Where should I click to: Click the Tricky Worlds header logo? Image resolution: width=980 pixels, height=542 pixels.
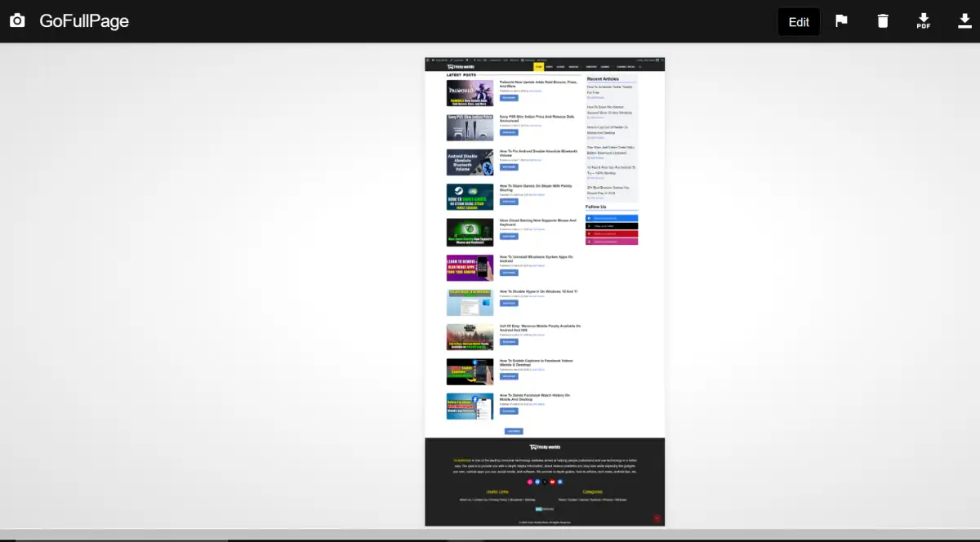[463, 66]
